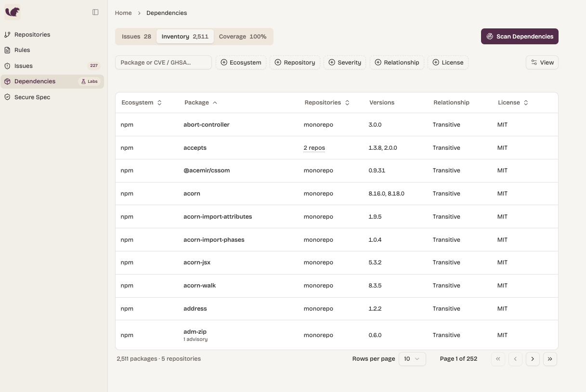Click the breadcrumb chevron separator

pyautogui.click(x=139, y=13)
